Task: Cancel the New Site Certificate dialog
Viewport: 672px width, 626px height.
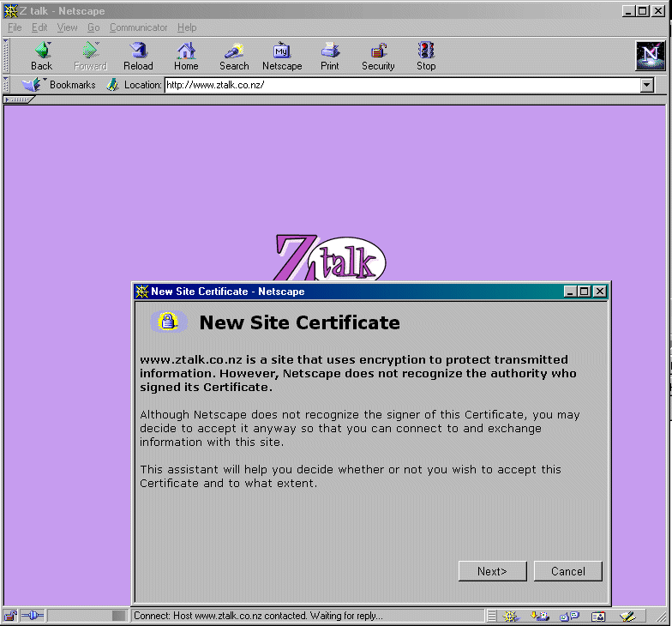Action: pos(567,571)
